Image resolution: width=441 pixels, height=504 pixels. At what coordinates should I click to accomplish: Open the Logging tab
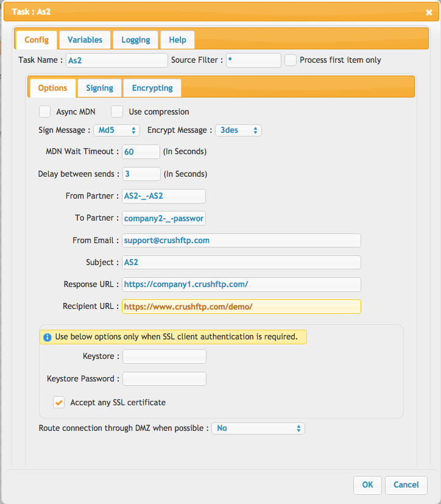coord(136,40)
